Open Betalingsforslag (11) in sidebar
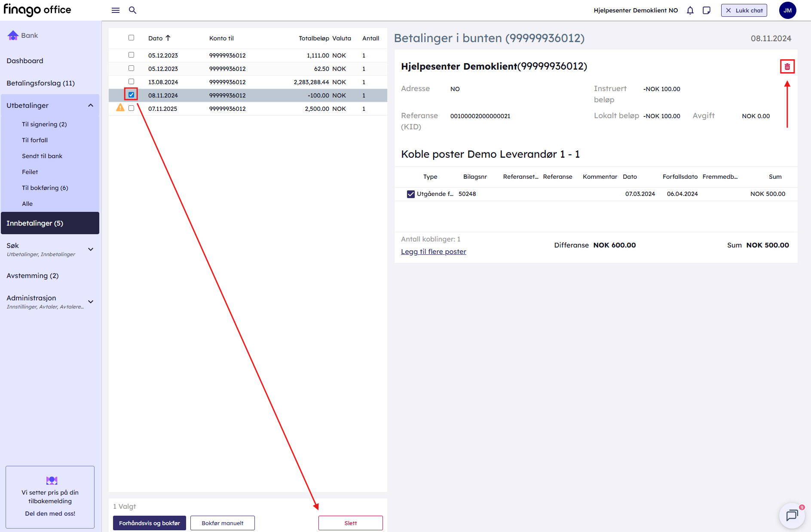Image resolution: width=811 pixels, height=532 pixels. 40,83
